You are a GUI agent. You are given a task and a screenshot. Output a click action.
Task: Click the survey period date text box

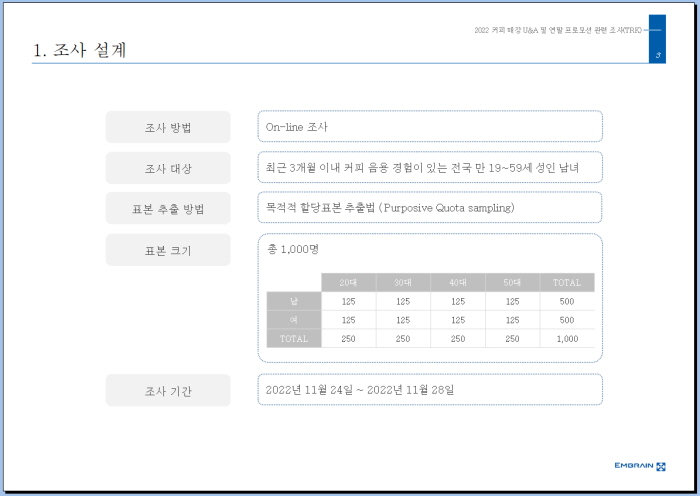(430, 389)
